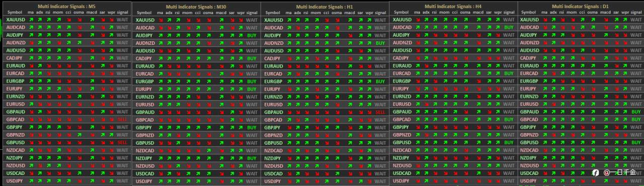This screenshot has height=186, width=644.
Task: Click the wpr arrow for XAUUSD in M5 panel
Action: (x=112, y=20)
